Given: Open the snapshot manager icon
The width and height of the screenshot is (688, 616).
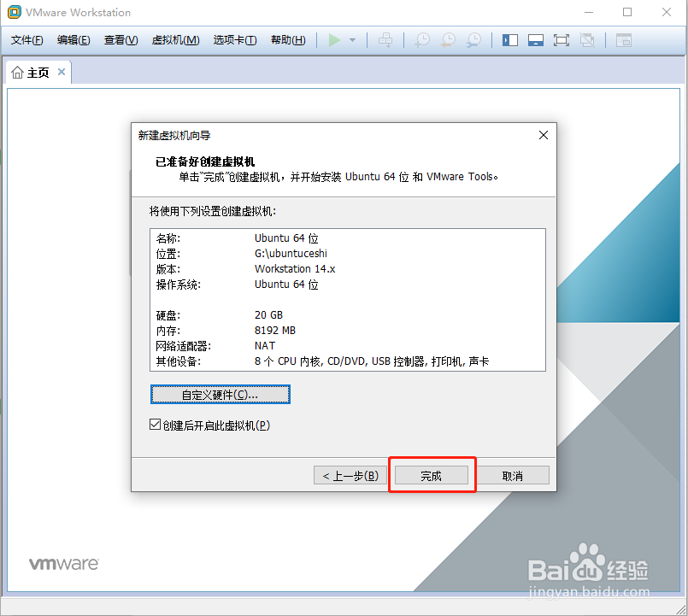Looking at the screenshot, I should (x=473, y=40).
